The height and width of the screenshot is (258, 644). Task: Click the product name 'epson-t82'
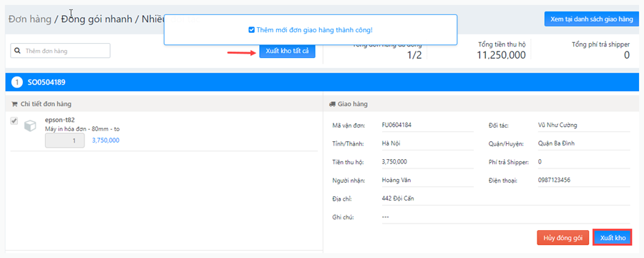tap(59, 120)
